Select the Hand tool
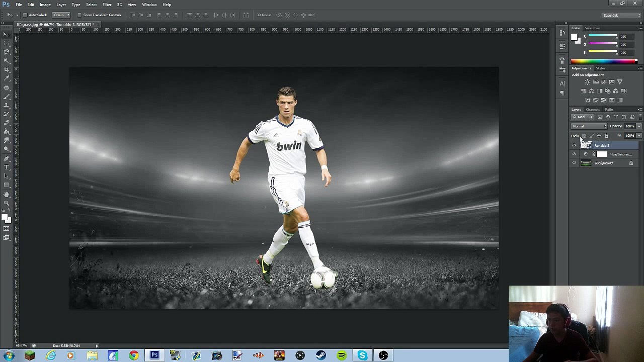 [x=7, y=194]
